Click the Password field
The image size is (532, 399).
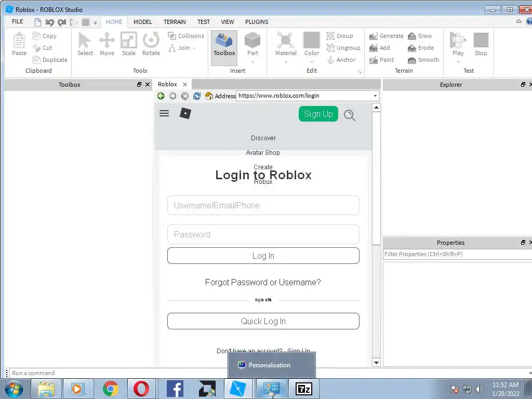click(263, 234)
